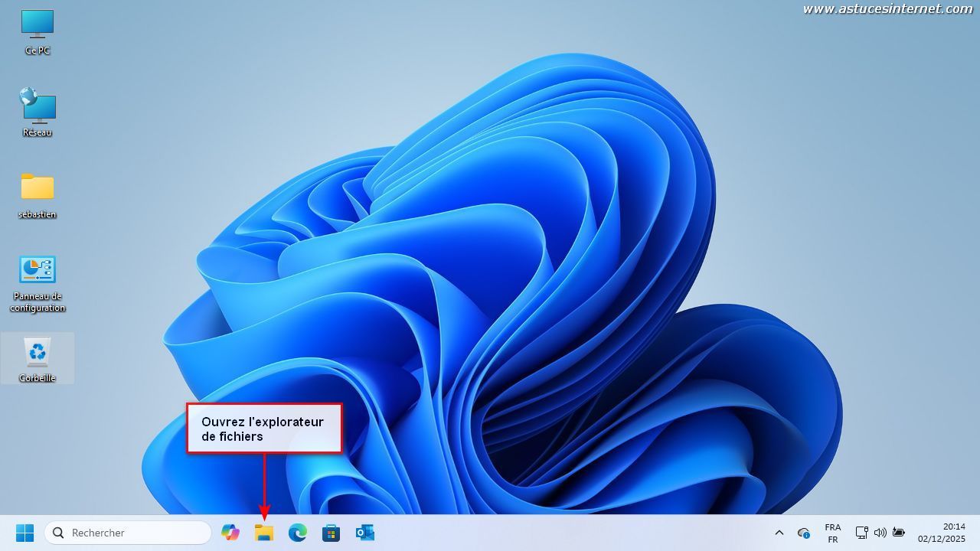Screen dimensions: 980x551
Task: Launch the Copilot taskbar icon
Action: (230, 533)
